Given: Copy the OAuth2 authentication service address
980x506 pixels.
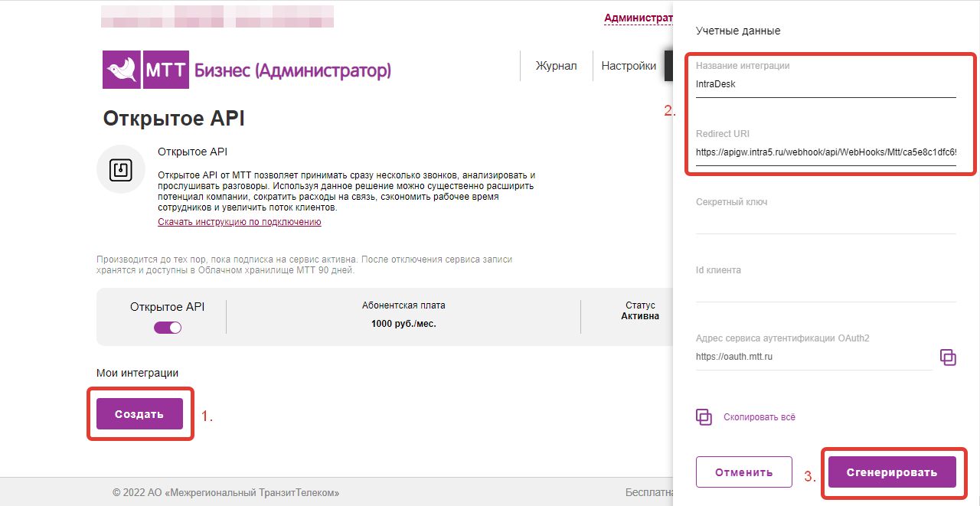Looking at the screenshot, I should coord(948,357).
